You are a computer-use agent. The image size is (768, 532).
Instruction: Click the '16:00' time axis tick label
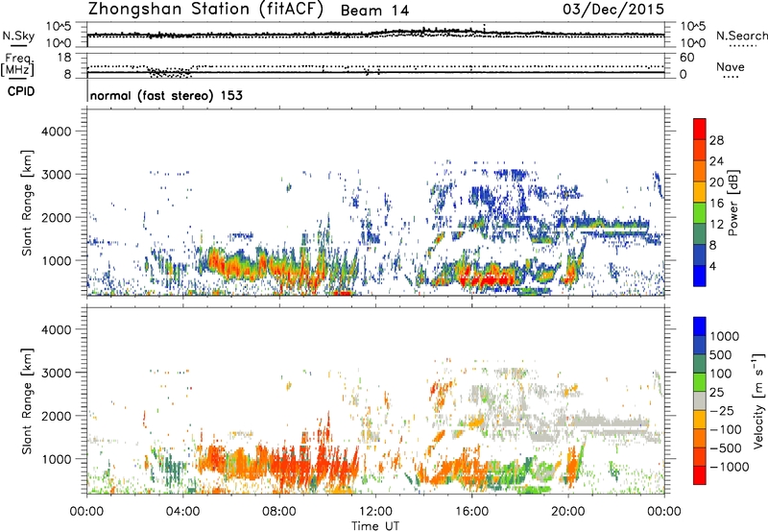tap(471, 512)
